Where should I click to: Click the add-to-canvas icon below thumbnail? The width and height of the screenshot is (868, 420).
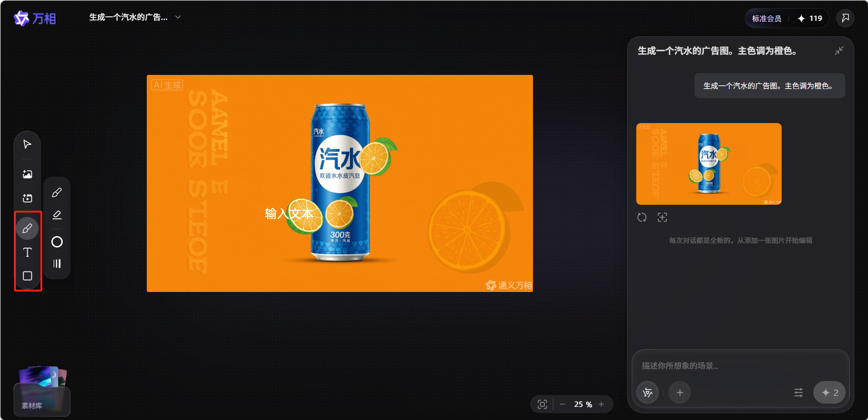point(662,217)
